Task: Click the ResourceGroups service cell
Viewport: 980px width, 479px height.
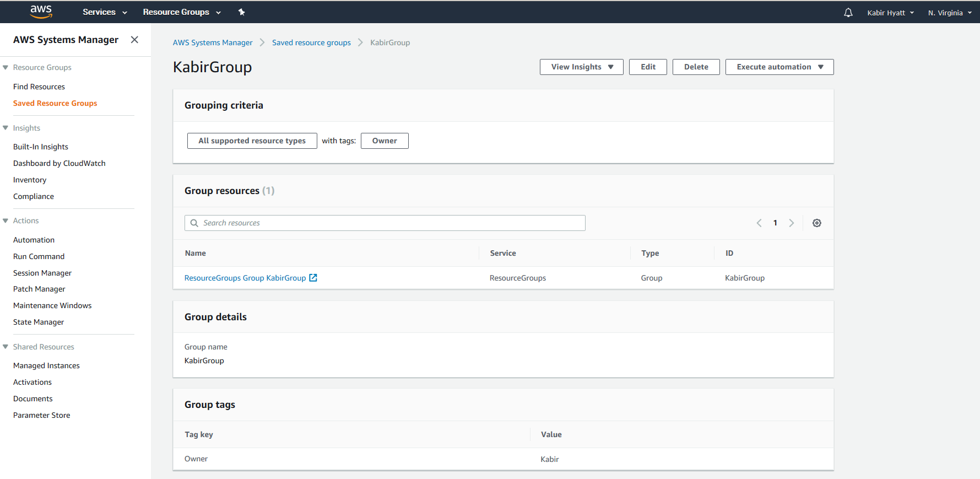Action: (518, 278)
